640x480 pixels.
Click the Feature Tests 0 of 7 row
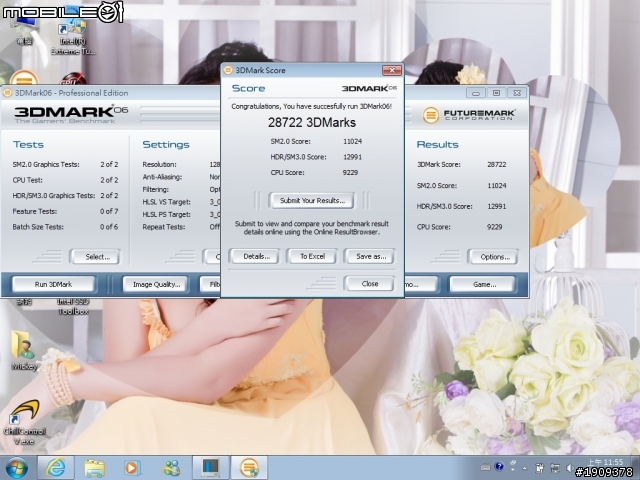click(65, 211)
